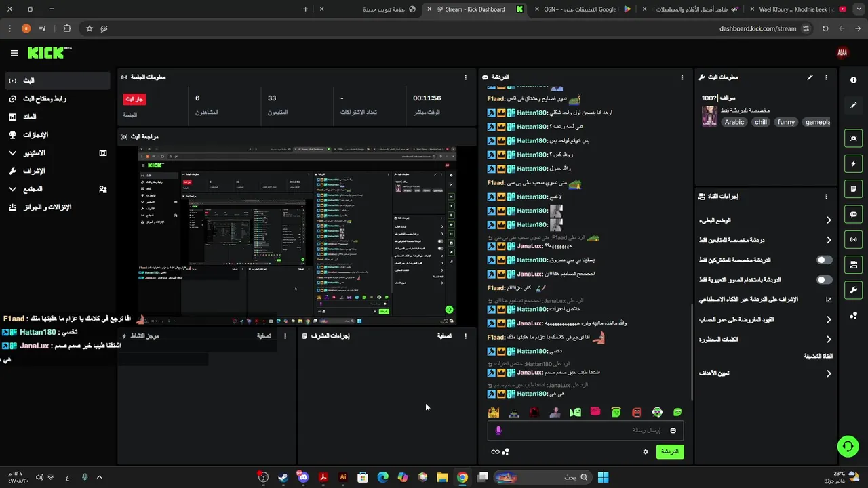Open تصفية filter in إجراءات المشرف panel

[x=444, y=336]
